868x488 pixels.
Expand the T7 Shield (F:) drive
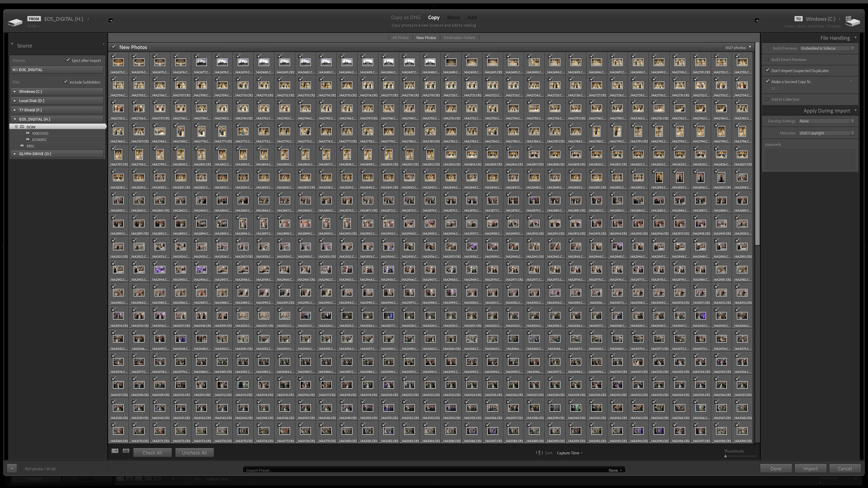[x=15, y=110]
